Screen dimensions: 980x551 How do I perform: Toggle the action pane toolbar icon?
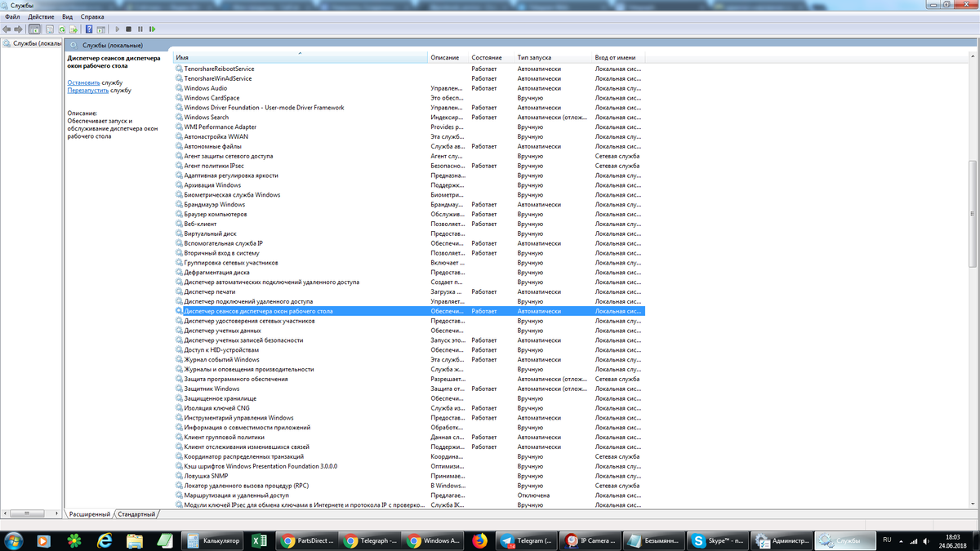pyautogui.click(x=100, y=29)
